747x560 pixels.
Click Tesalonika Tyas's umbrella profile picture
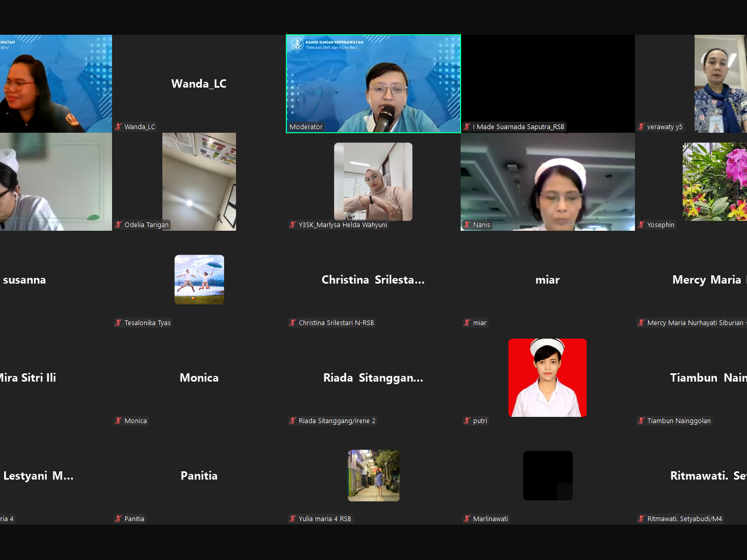(199, 279)
